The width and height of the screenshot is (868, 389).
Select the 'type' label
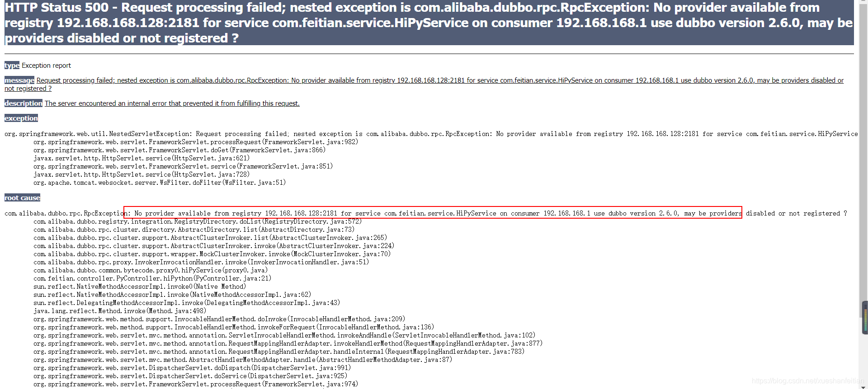tap(12, 66)
